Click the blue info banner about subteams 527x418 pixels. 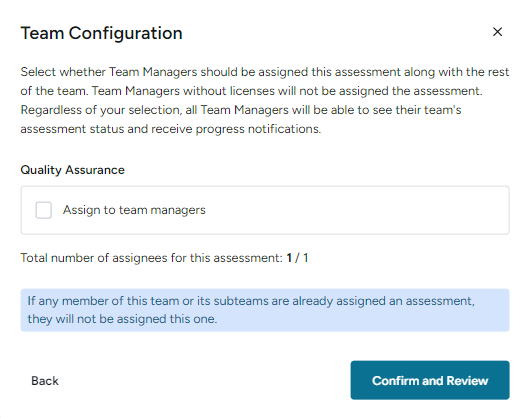click(265, 310)
